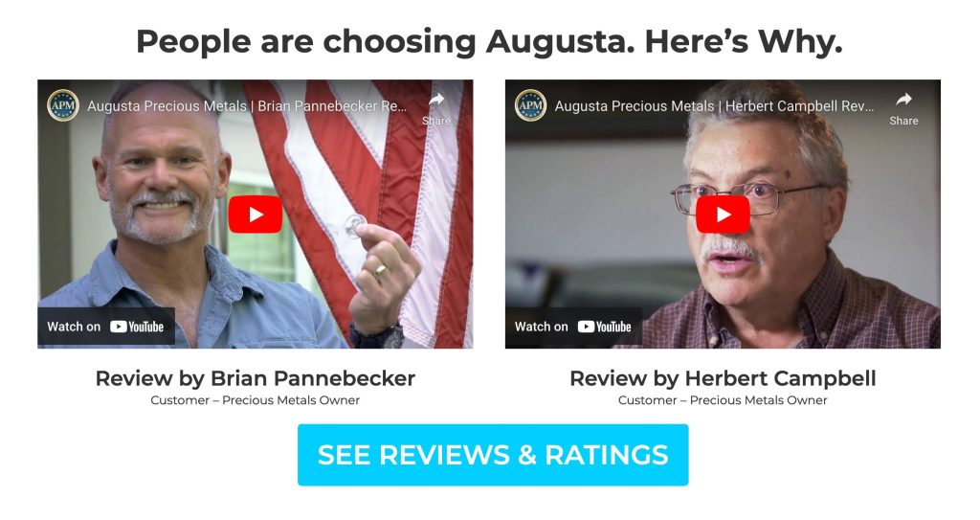Open the Brian Pannebecker video title link
980x520 pixels.
[x=247, y=106]
